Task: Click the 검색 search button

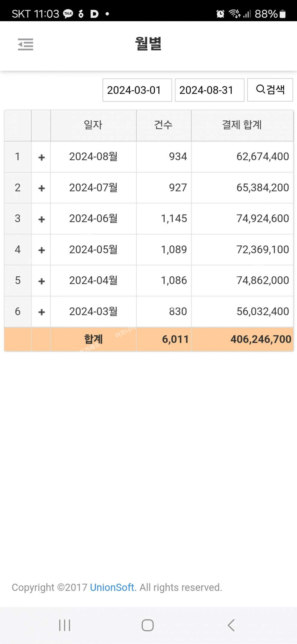Action: click(x=270, y=90)
